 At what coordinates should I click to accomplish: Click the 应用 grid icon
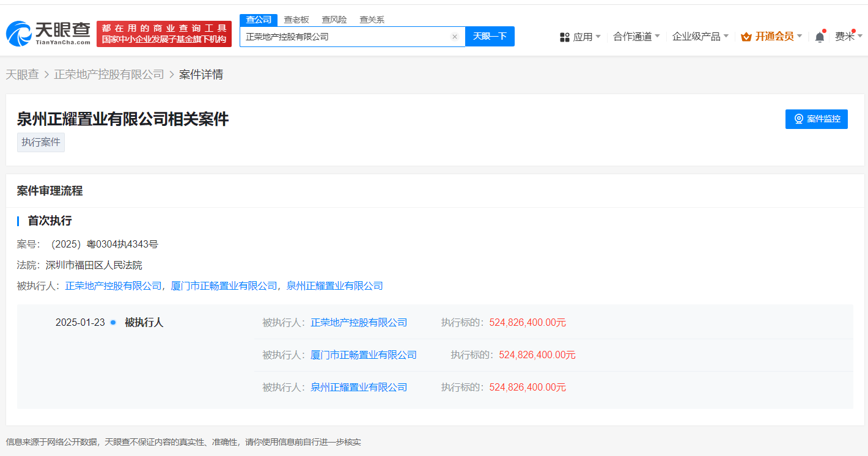point(565,37)
